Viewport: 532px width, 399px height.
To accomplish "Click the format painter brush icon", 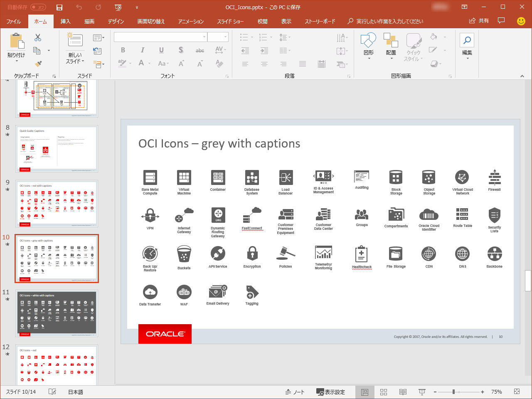I will (x=38, y=64).
